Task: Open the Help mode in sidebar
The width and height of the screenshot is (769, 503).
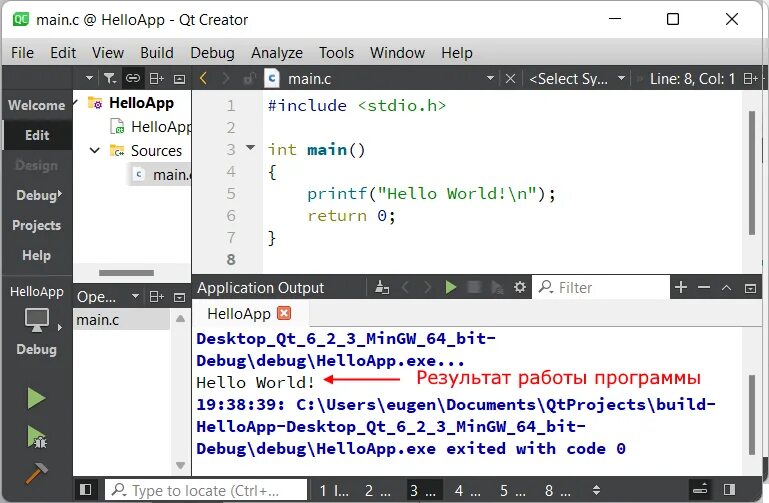Action: click(x=37, y=255)
